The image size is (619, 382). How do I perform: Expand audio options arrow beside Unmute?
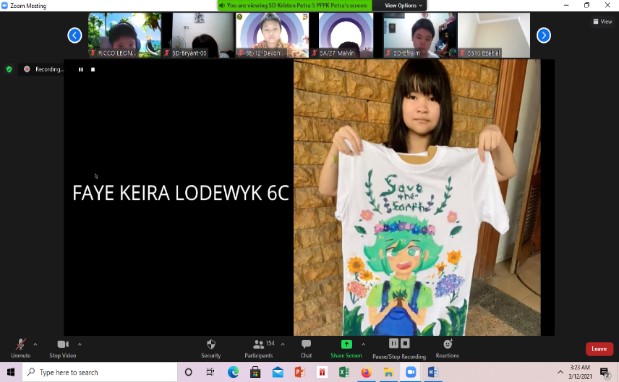coord(36,345)
